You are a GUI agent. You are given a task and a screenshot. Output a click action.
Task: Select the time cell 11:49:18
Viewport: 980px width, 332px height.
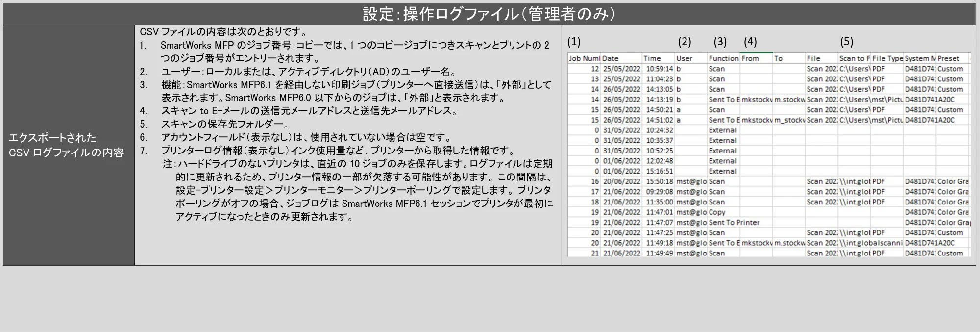click(659, 243)
